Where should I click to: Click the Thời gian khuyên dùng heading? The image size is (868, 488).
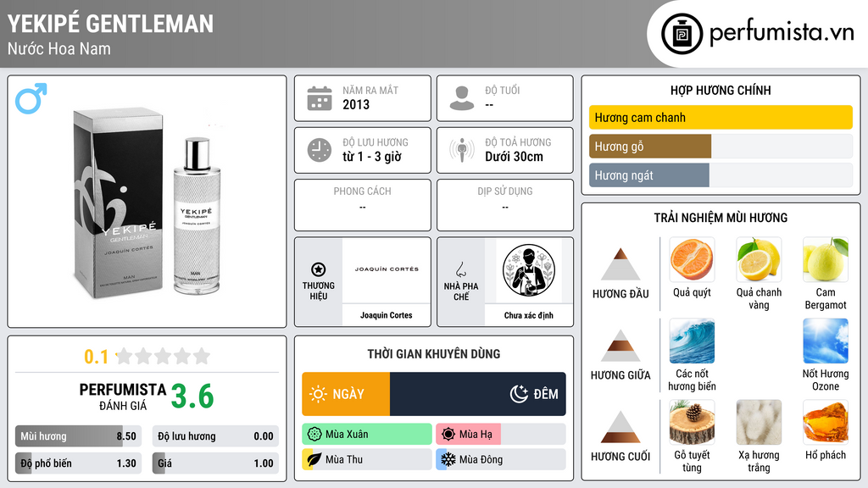point(434,353)
